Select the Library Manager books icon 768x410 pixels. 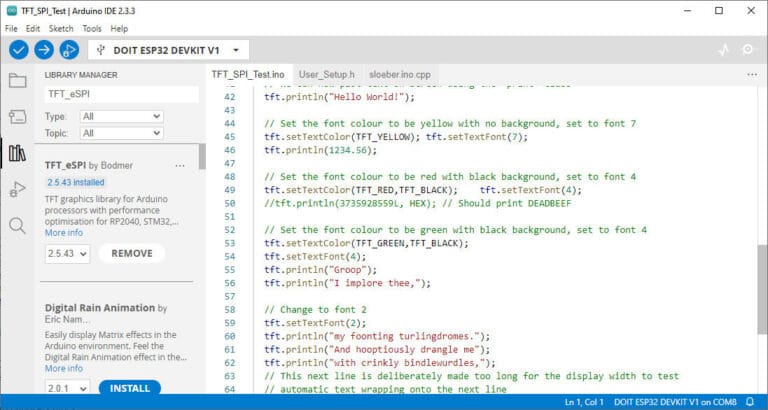pyautogui.click(x=17, y=153)
